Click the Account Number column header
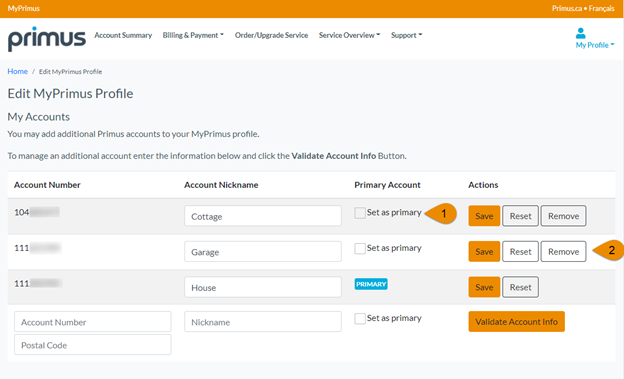This screenshot has width=624, height=379. pyautogui.click(x=47, y=185)
